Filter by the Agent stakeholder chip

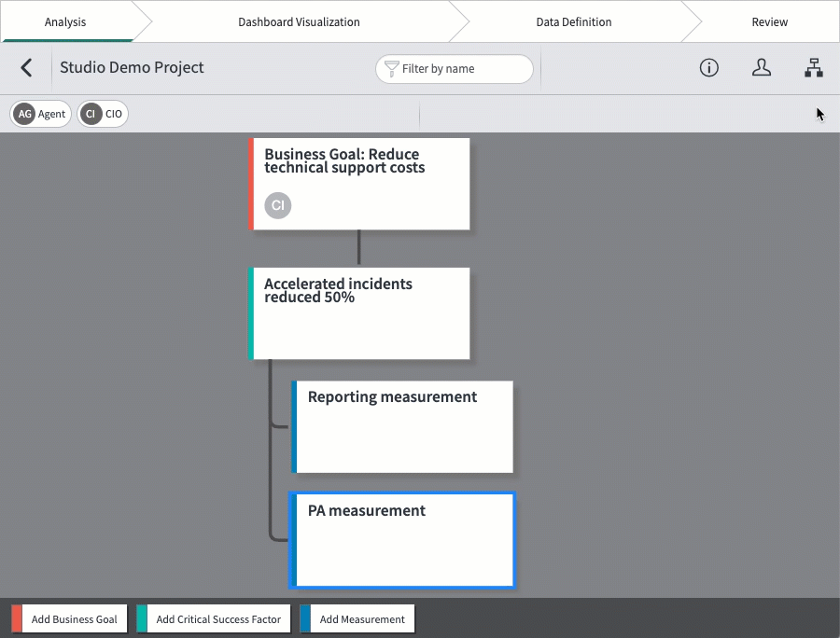pyautogui.click(x=41, y=114)
